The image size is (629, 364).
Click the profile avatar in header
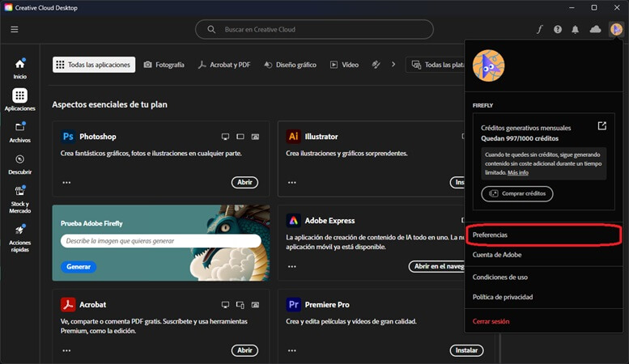tap(616, 29)
